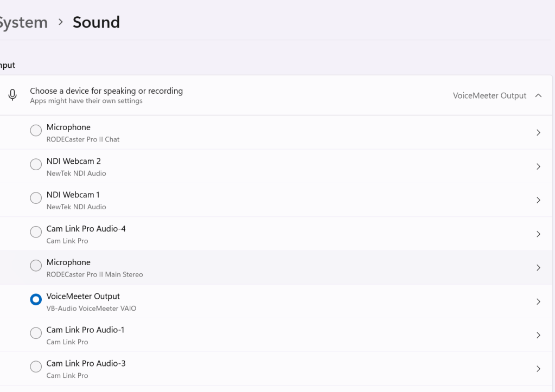The image size is (555, 392).
Task: Open RODECaster Pro II Chat properties chevron
Action: point(538,133)
